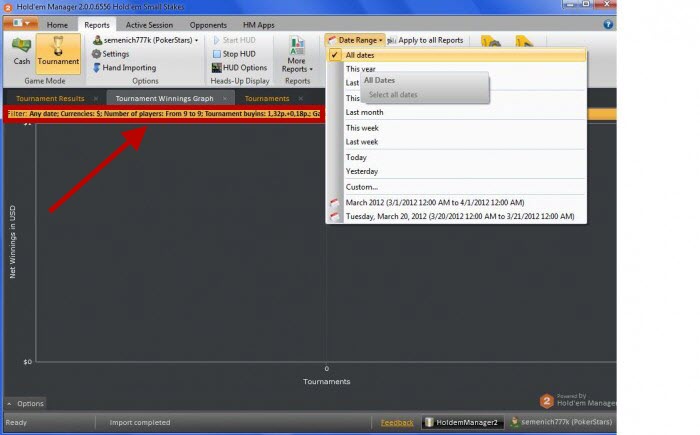
Task: Click Apply to all Reports
Action: tap(425, 40)
